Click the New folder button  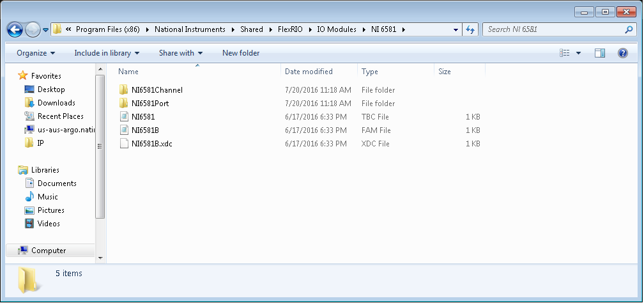click(x=241, y=53)
